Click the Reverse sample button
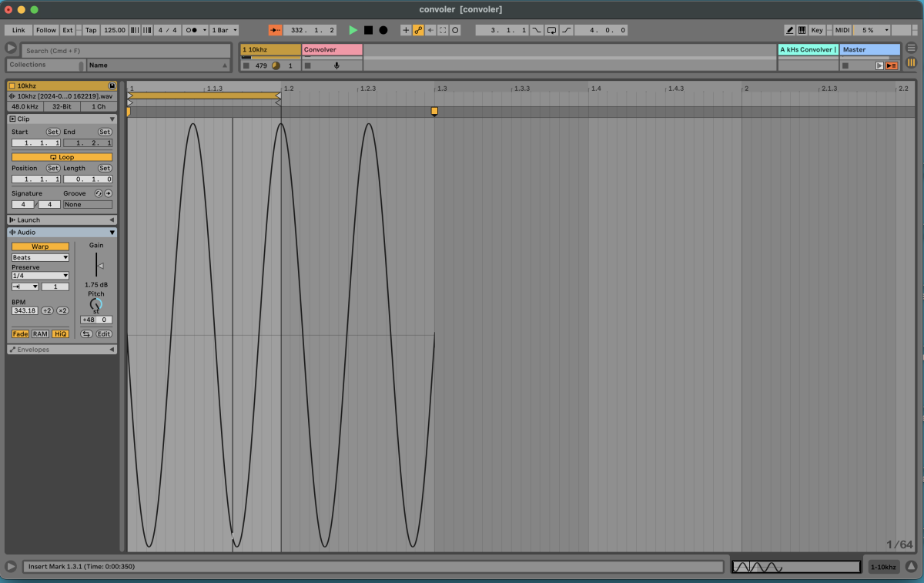 86,333
